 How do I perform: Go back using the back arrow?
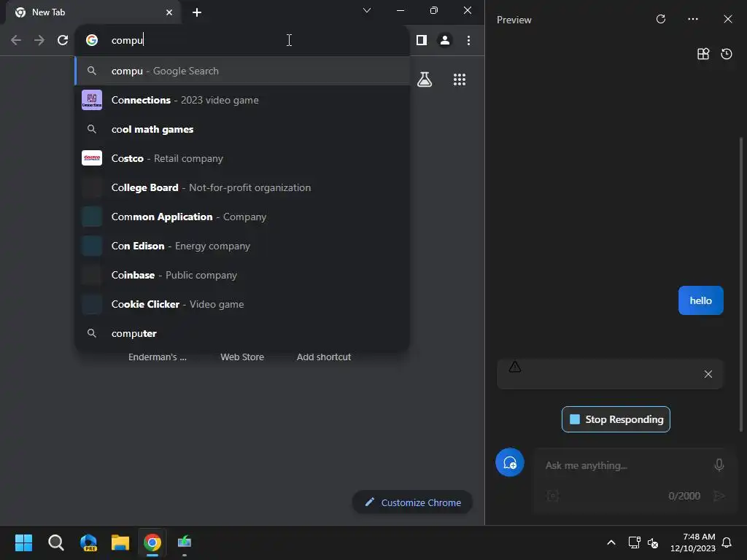(x=16, y=41)
